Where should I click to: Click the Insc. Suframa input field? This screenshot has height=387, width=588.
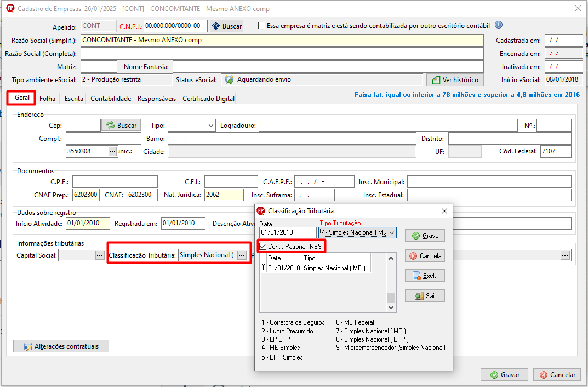point(314,195)
